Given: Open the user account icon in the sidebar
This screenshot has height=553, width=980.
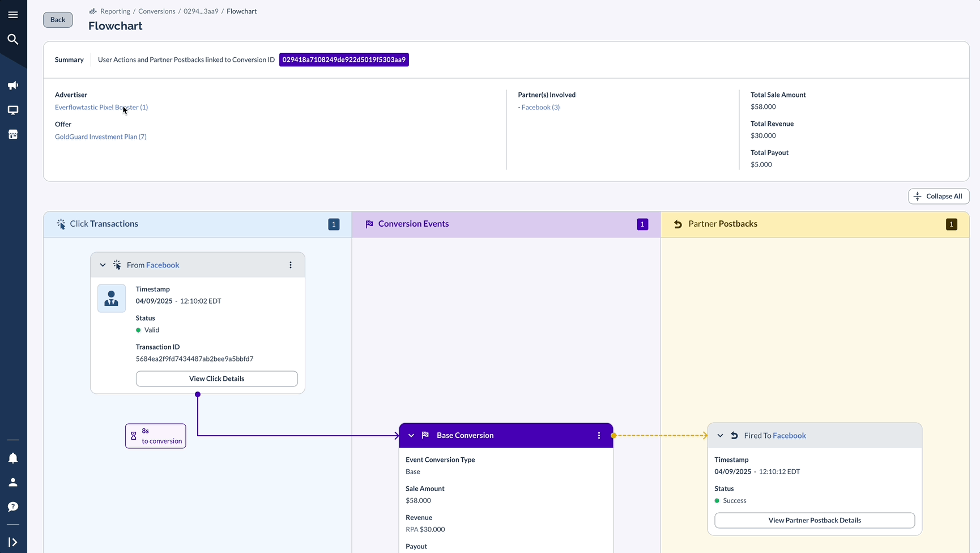Looking at the screenshot, I should tap(13, 482).
